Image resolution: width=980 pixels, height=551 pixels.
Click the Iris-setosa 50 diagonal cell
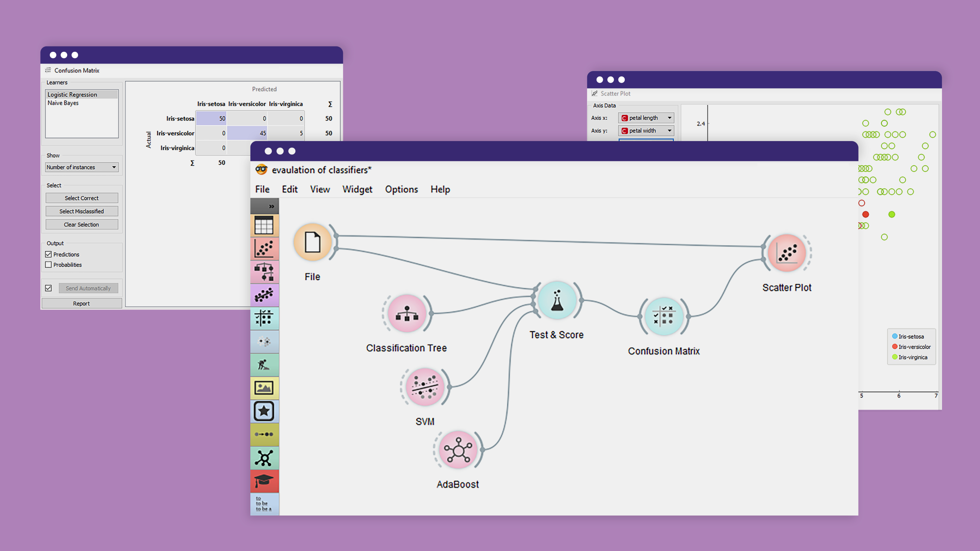[211, 119]
